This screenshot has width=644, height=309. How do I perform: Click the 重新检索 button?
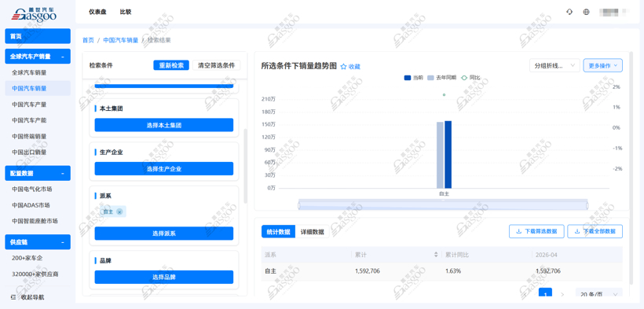171,65
